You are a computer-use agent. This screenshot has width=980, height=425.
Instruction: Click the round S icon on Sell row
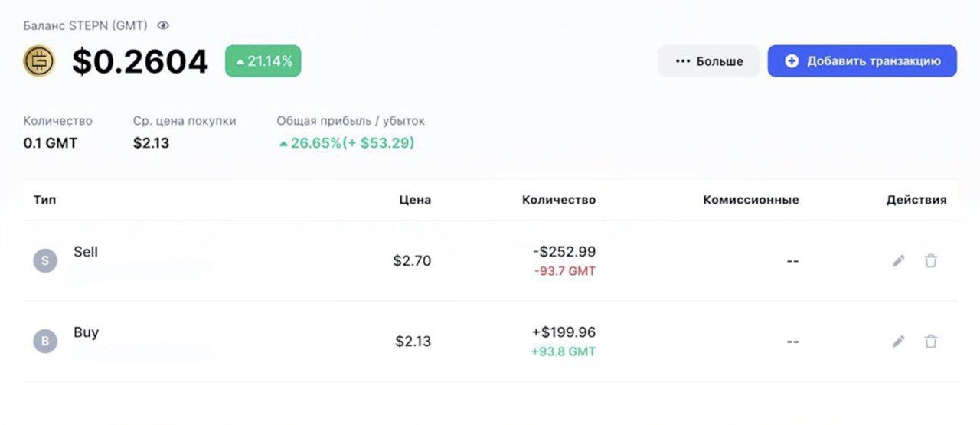pyautogui.click(x=45, y=260)
